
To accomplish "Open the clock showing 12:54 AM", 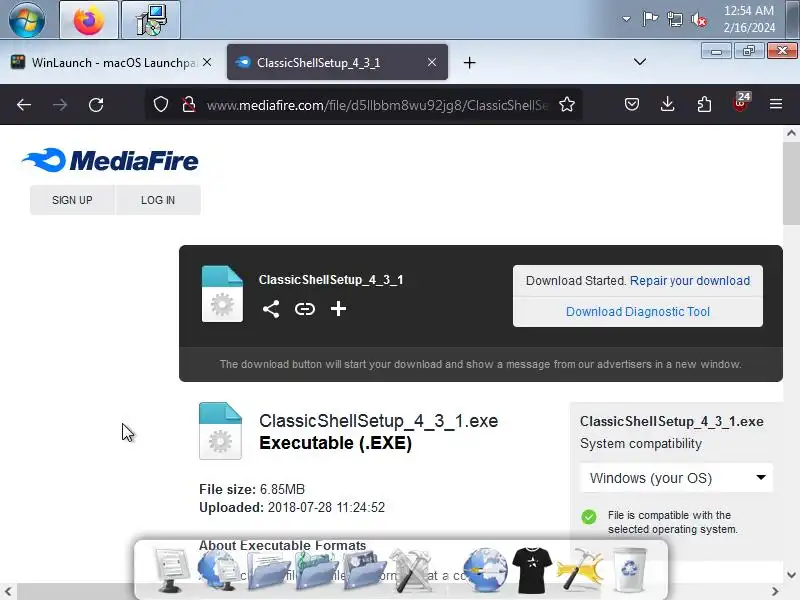I will [x=749, y=19].
